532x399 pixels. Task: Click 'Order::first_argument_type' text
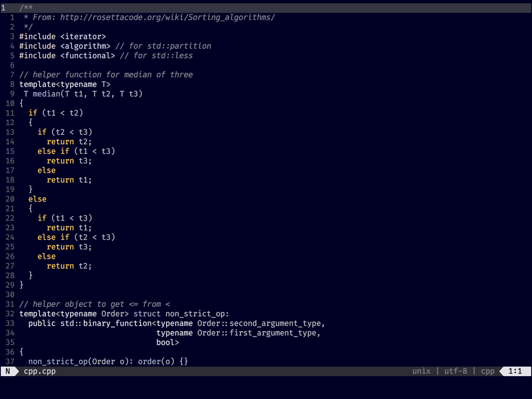(257, 333)
